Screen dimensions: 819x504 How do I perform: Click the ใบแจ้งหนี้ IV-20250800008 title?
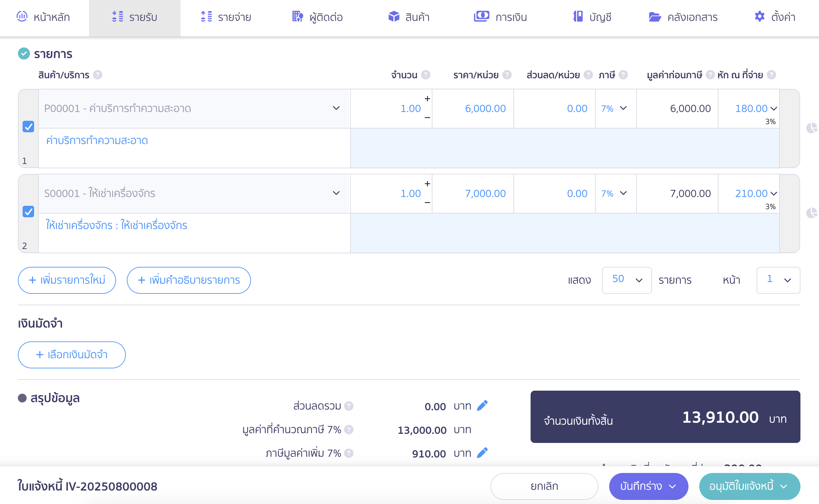pos(87,486)
